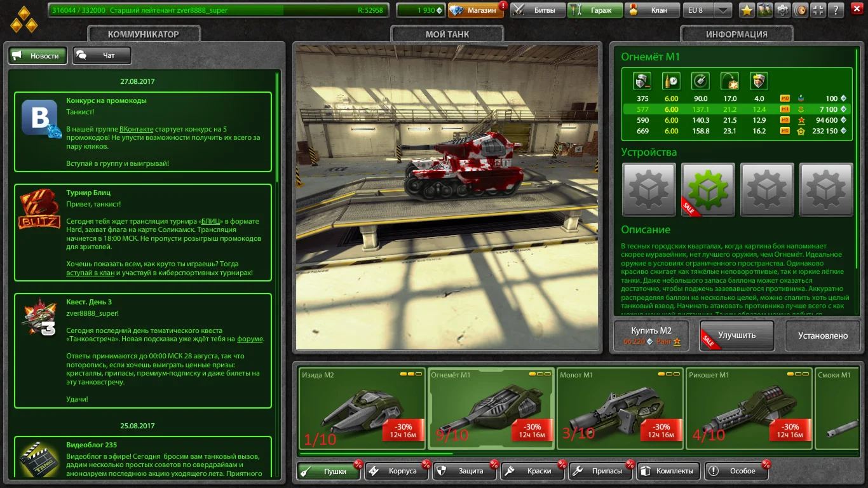Select the Комплекты kits category
Screen dimensions: 868x488
668,471
